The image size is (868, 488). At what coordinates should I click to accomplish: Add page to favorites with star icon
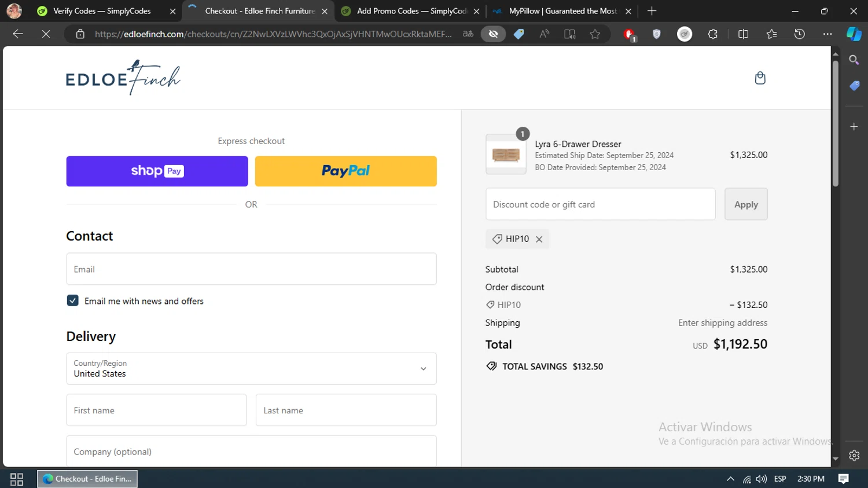point(595,34)
